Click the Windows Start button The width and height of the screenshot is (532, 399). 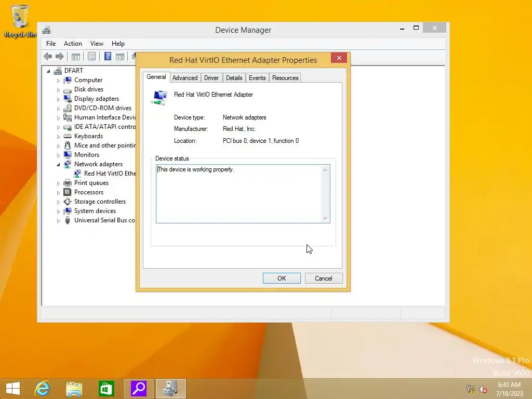(13, 389)
